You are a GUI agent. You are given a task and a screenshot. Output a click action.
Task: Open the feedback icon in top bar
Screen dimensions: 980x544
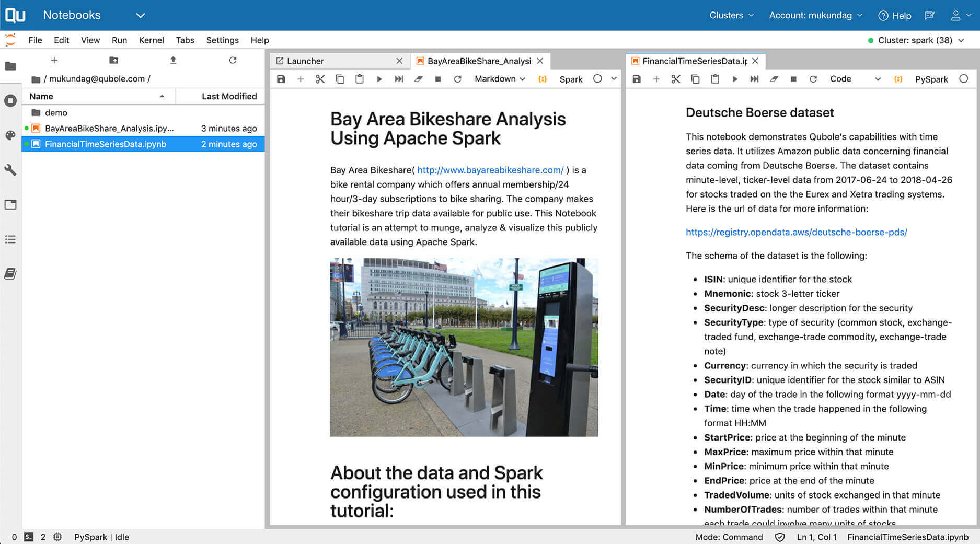tap(929, 16)
